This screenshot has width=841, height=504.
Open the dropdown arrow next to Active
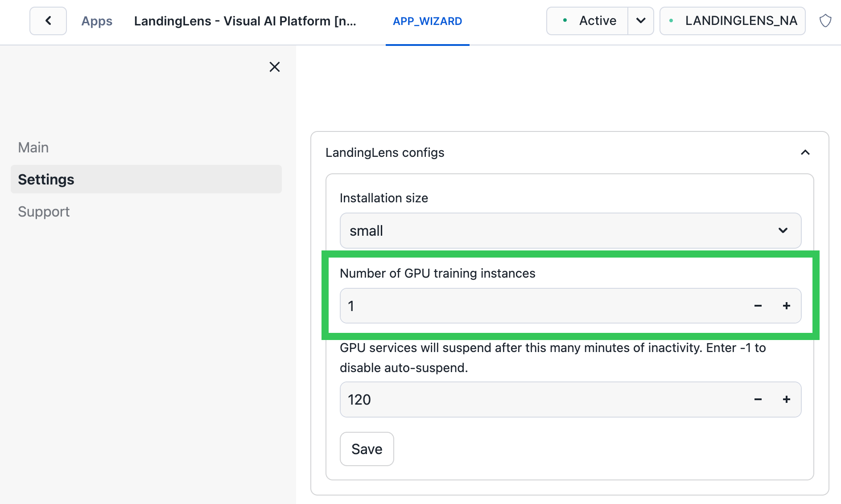pos(641,21)
